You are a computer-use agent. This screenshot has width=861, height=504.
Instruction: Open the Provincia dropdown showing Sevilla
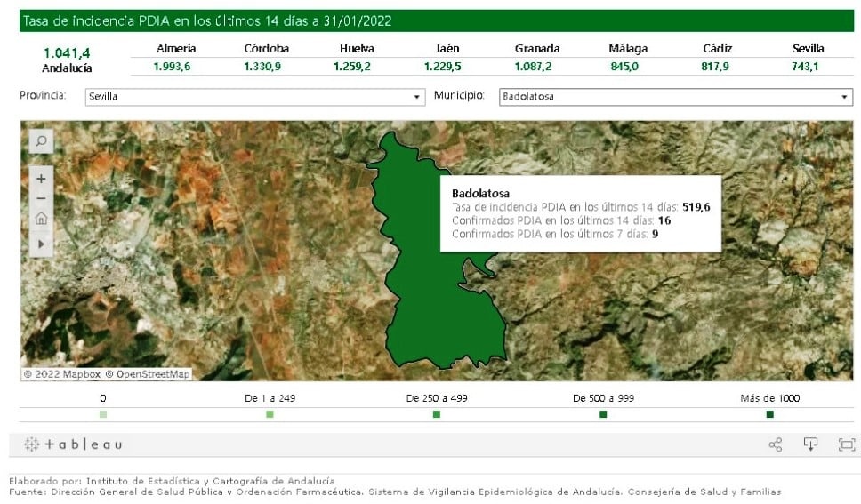pos(254,97)
